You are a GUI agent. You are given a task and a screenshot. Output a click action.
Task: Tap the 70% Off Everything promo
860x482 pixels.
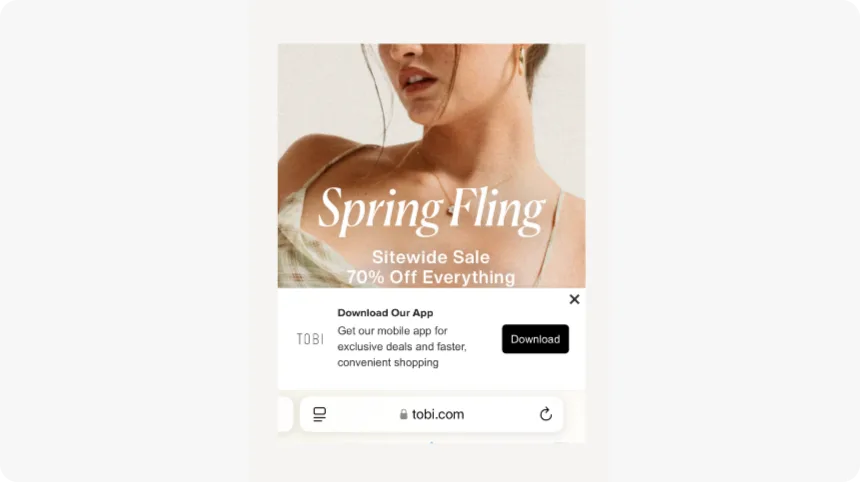point(431,277)
